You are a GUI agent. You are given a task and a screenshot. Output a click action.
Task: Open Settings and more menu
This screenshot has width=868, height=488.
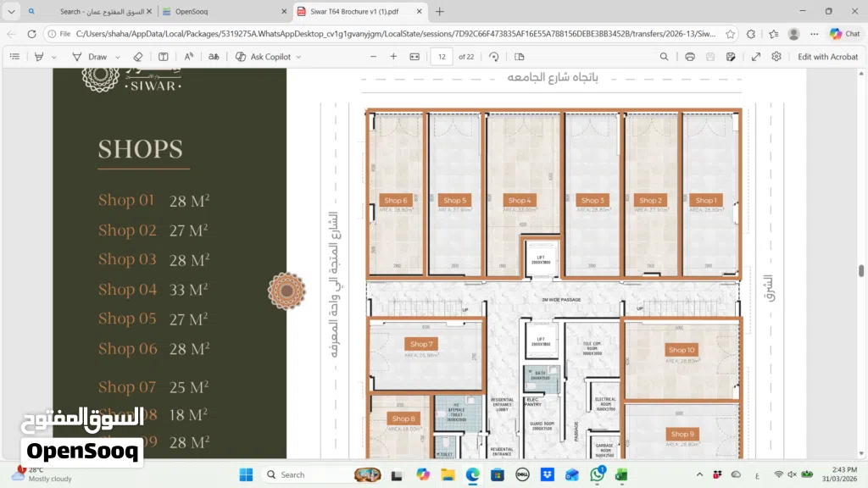pos(815,34)
